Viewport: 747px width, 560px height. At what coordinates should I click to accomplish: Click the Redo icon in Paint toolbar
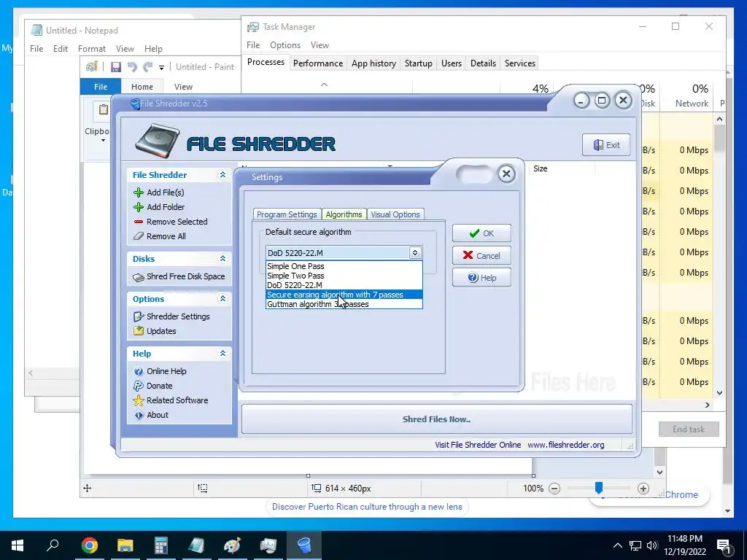(x=148, y=67)
